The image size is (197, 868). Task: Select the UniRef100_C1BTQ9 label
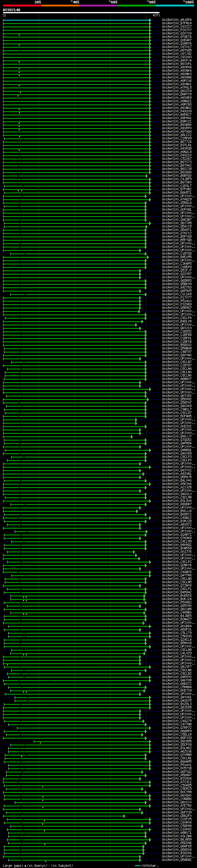point(177,253)
